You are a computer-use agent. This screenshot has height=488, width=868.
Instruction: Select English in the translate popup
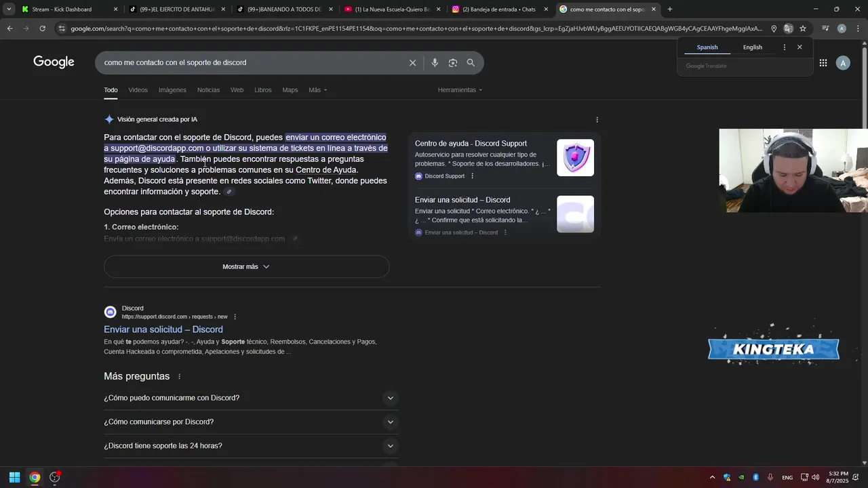752,47
